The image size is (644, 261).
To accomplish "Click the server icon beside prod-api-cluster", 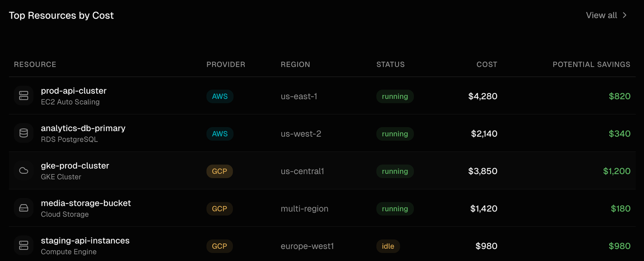I will pos(23,96).
